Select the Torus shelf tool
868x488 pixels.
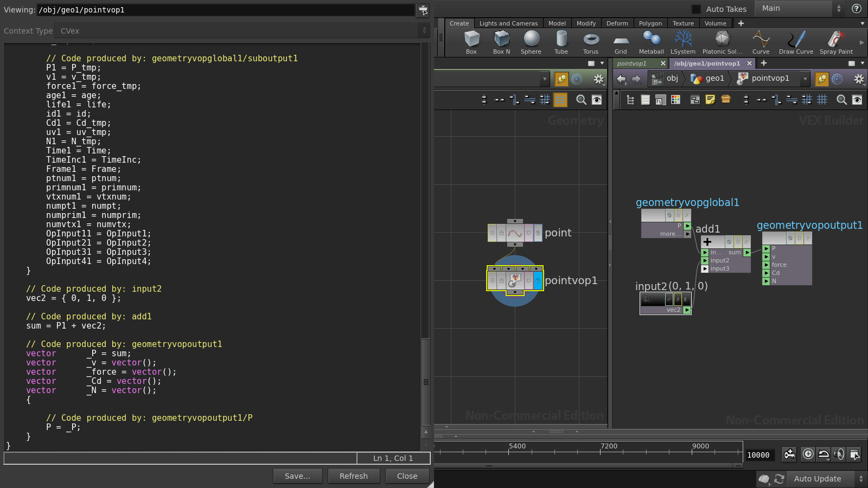click(591, 42)
